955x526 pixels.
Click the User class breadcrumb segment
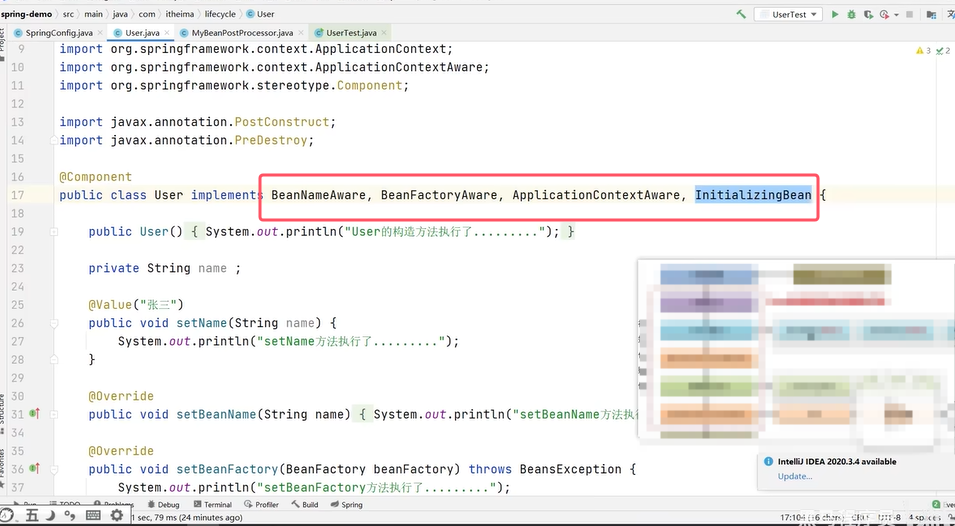click(261, 14)
